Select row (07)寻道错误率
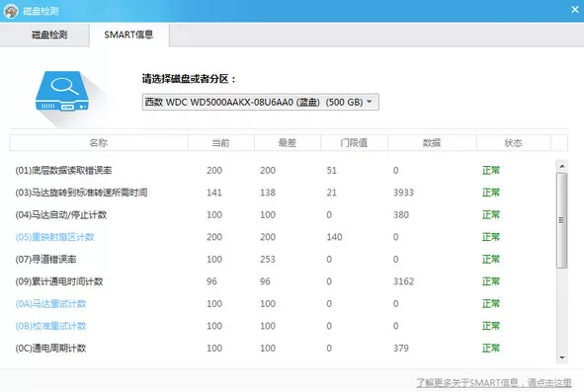This screenshot has width=584, height=392. tap(283, 259)
